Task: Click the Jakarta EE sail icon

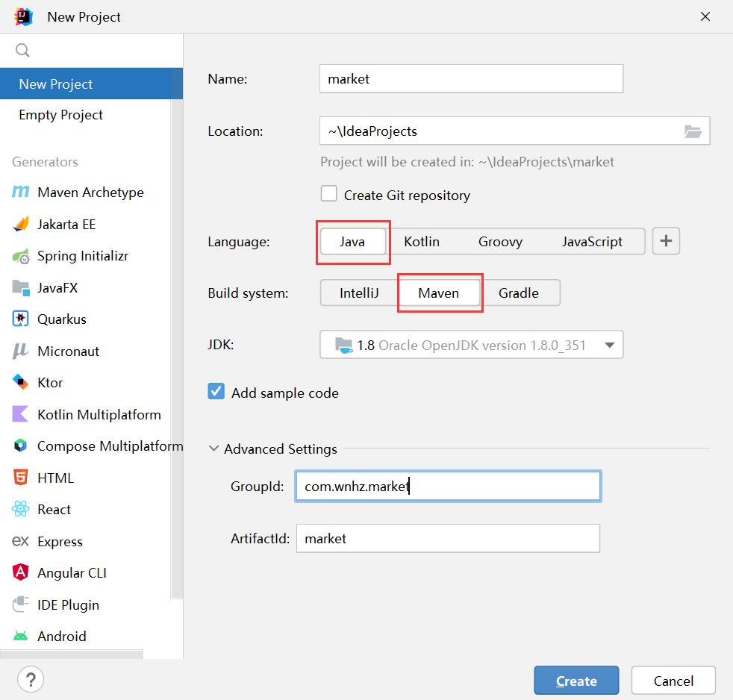Action: click(21, 225)
